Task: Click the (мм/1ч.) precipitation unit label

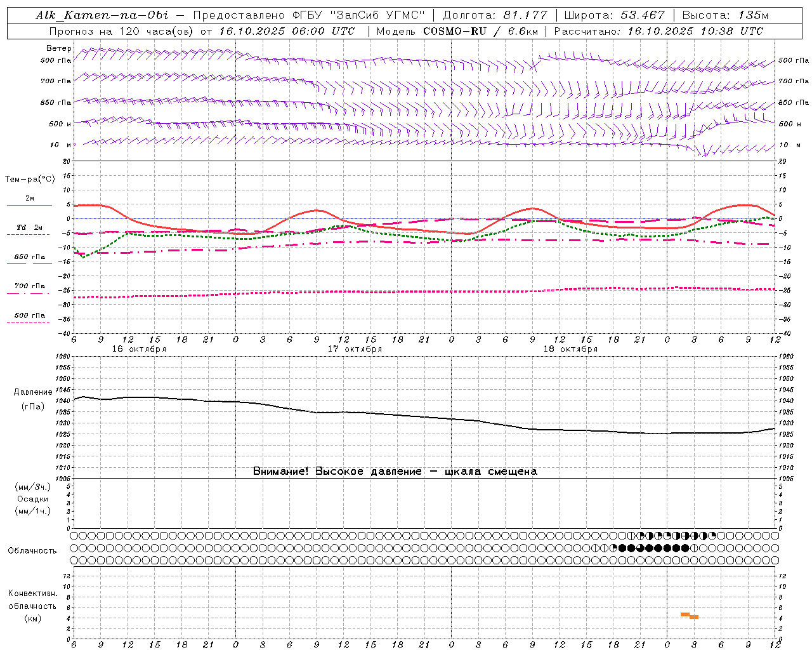Action: click(32, 511)
